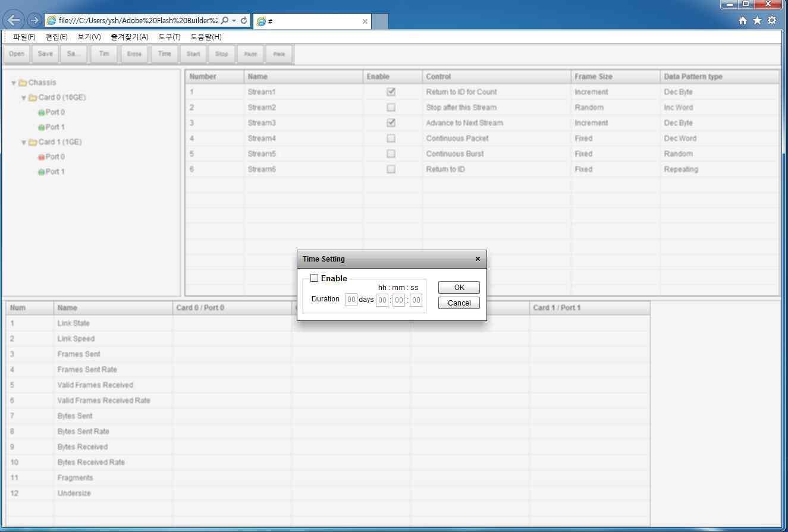Toggle Enable checkbox for Stream3
This screenshot has width=788, height=532.
click(x=391, y=123)
